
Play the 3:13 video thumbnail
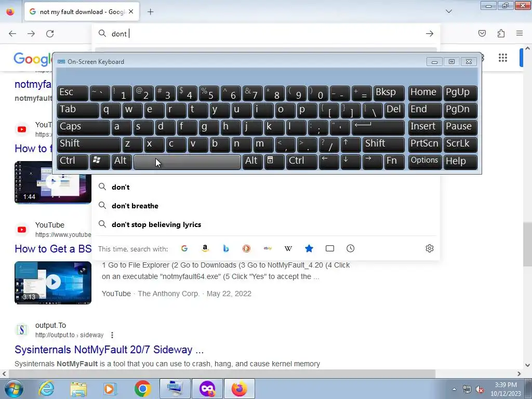53,283
